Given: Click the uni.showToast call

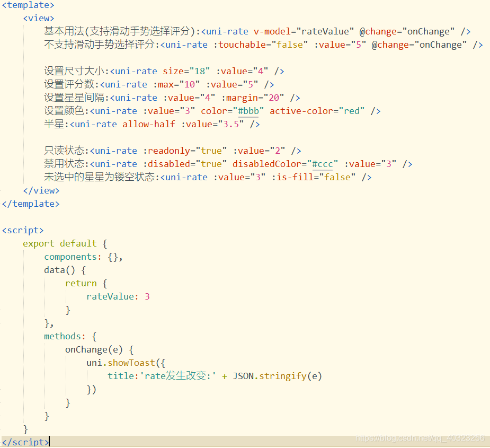Looking at the screenshot, I should tap(126, 363).
